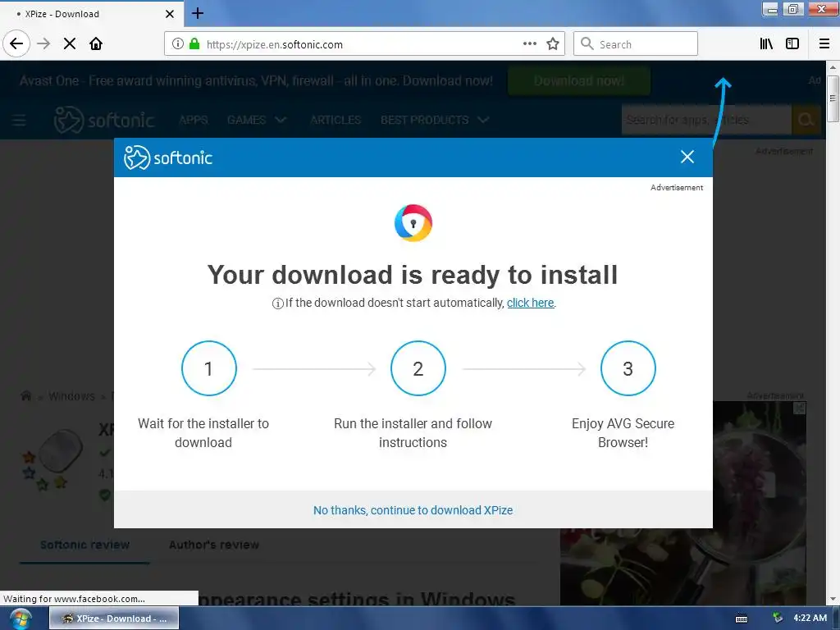
Task: Go back with the browser back arrow
Action: (16, 44)
